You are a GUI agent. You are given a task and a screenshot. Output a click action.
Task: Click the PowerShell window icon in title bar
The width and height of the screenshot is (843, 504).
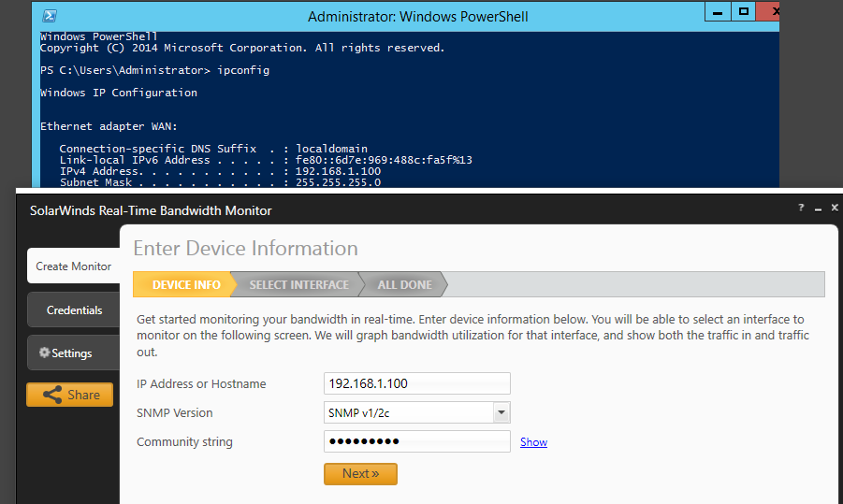(50, 16)
